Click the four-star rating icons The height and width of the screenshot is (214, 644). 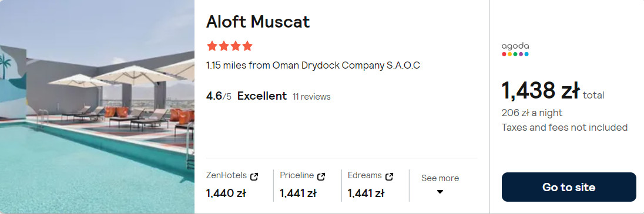tap(230, 46)
